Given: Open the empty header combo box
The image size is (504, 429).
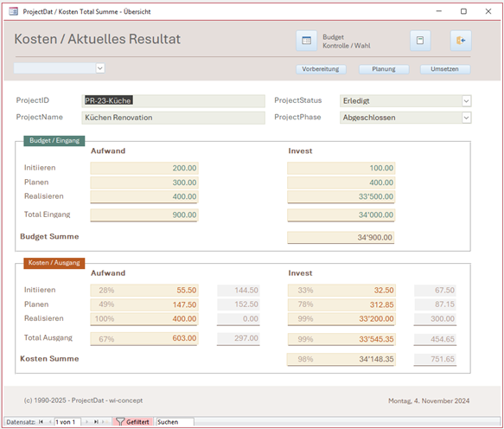Looking at the screenshot, I should coord(100,68).
